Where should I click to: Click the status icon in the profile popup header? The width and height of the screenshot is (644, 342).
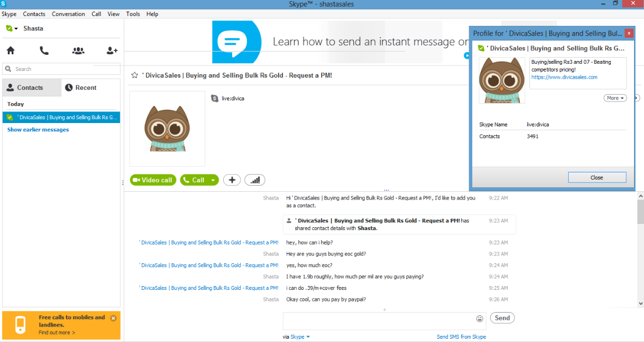[x=481, y=49]
